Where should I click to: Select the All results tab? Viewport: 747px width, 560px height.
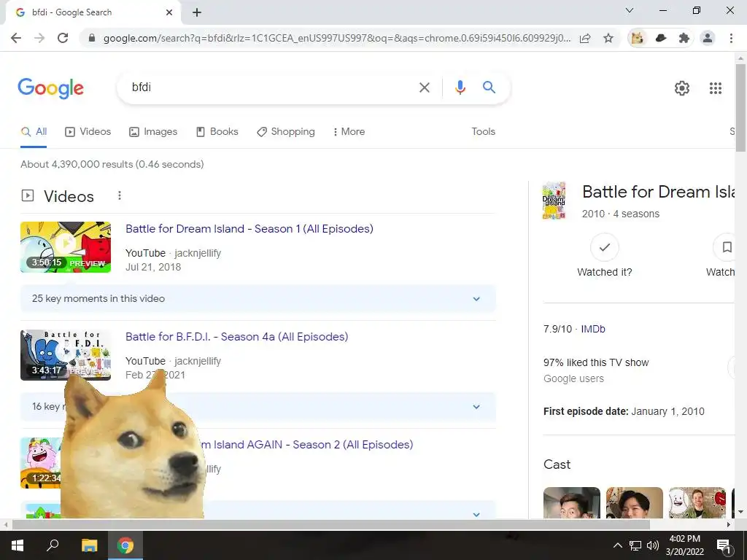[34, 131]
